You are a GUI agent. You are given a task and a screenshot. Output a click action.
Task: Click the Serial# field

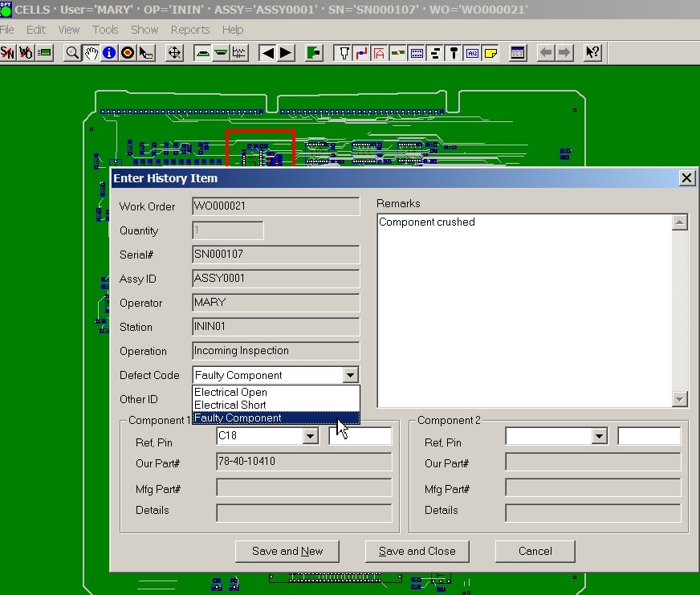[x=276, y=255]
